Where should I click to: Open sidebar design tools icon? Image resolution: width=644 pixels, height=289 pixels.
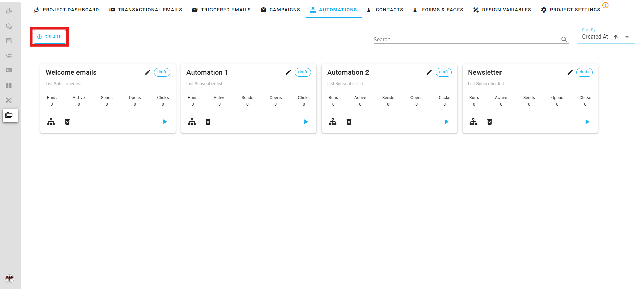click(x=9, y=100)
